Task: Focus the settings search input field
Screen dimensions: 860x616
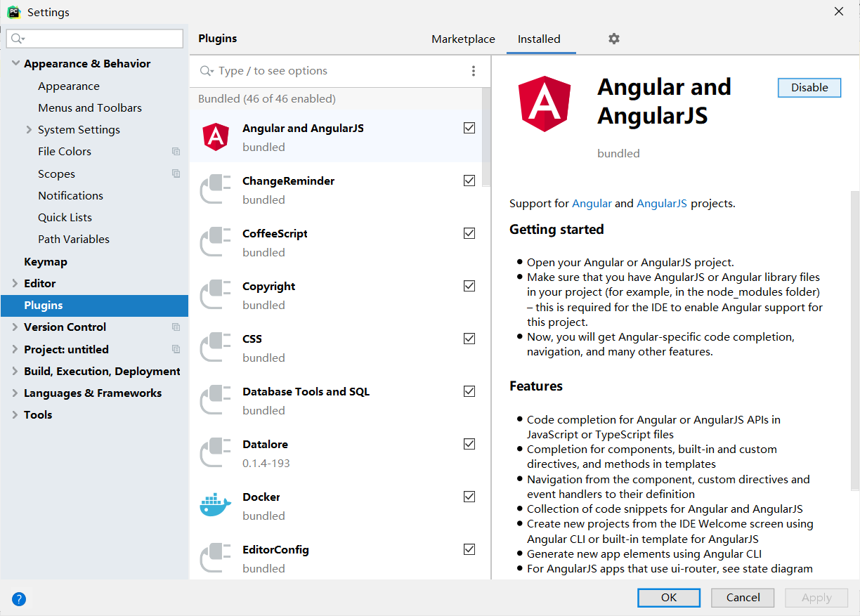Action: point(95,39)
